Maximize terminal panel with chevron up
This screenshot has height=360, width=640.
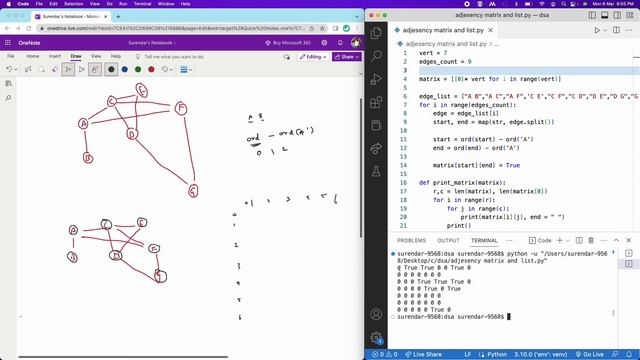click(616, 240)
